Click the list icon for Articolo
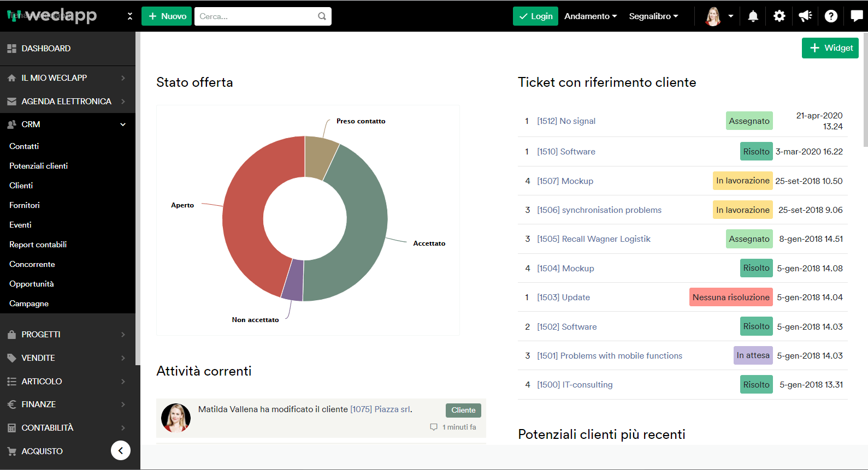This screenshot has width=868, height=470. point(11,382)
